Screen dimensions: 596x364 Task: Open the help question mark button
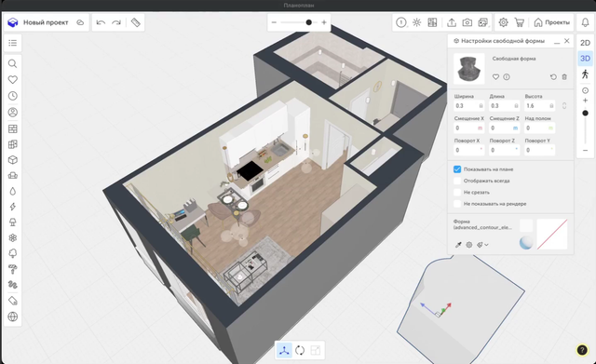[582, 350]
